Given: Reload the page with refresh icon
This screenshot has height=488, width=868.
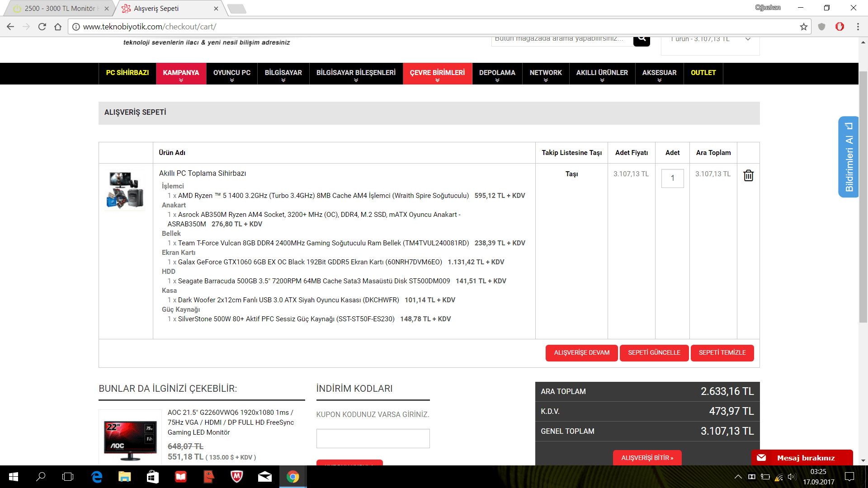Looking at the screenshot, I should pos(42,27).
